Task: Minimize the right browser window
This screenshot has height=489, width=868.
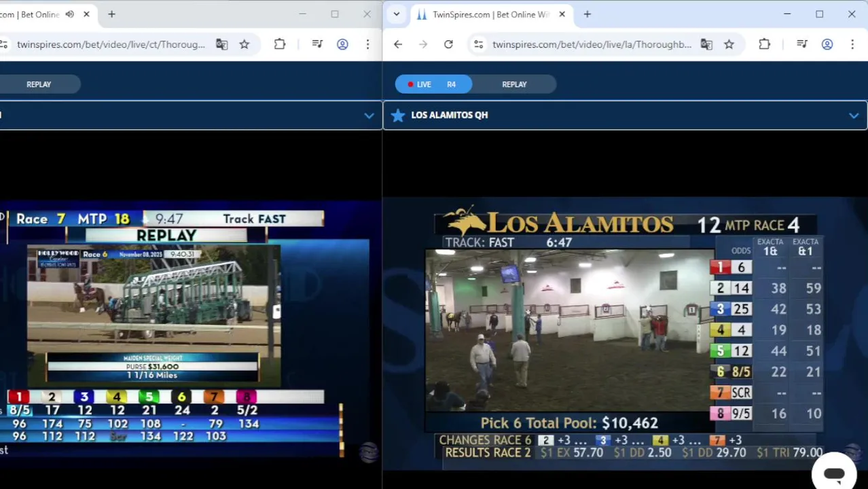Action: (x=787, y=14)
